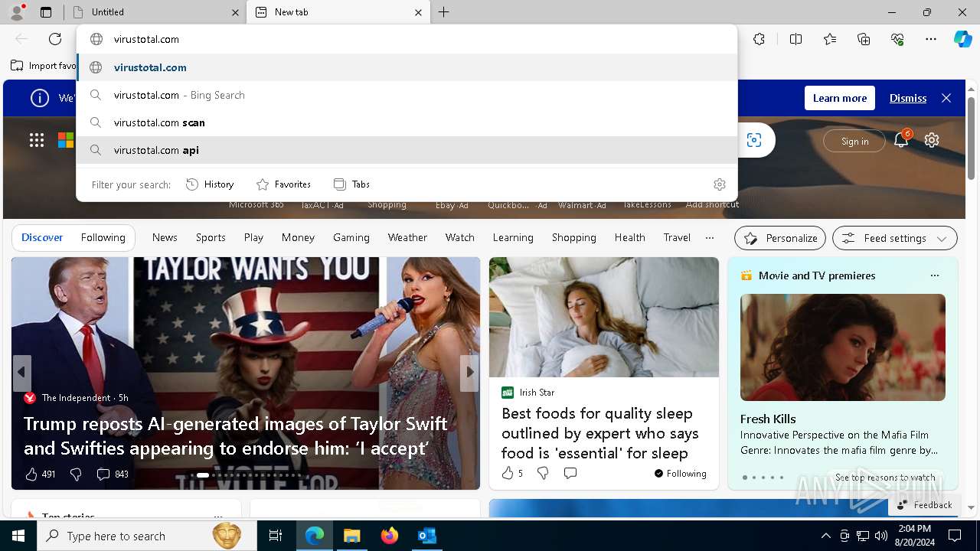The height and width of the screenshot is (551, 980).
Task: Choose the virustotal.com scan suggestion
Action: [x=407, y=122]
